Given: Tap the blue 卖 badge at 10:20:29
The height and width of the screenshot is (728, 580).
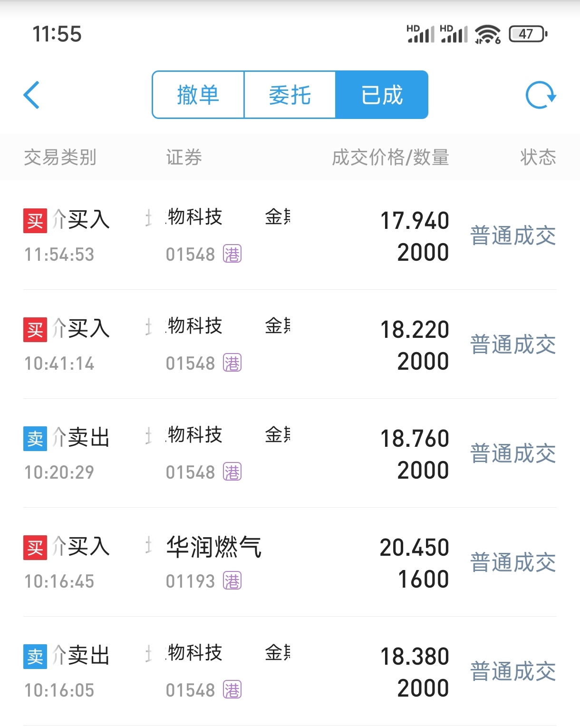Looking at the screenshot, I should (35, 439).
